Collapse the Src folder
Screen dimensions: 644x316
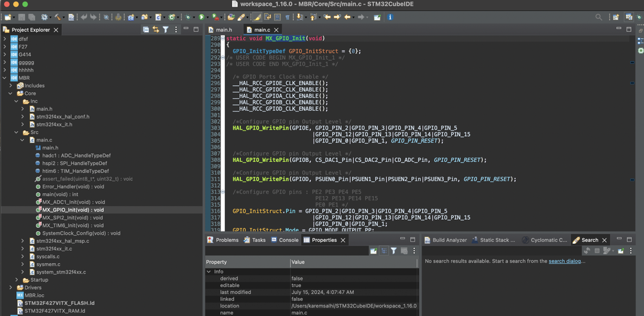16,132
